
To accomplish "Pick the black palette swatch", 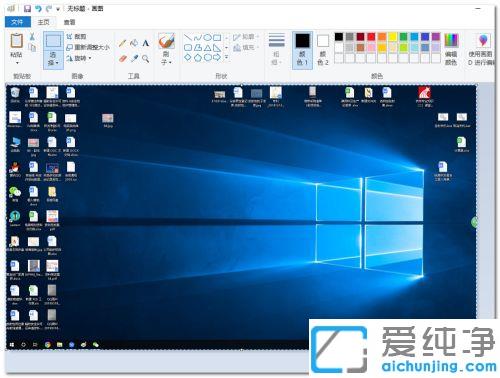I will [x=339, y=37].
